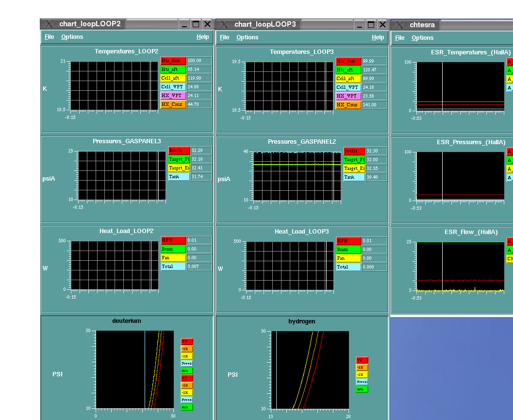Viewport: 513px width, 420px height.
Task: Select Fan legend in Heat_Load_LOOP2
Action: 173,258
